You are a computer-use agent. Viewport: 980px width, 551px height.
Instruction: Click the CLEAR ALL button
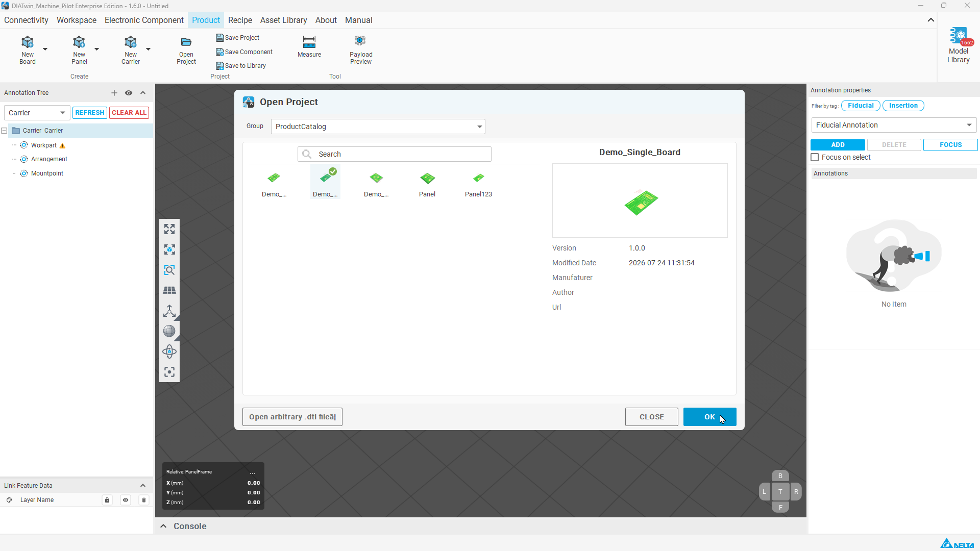(129, 113)
